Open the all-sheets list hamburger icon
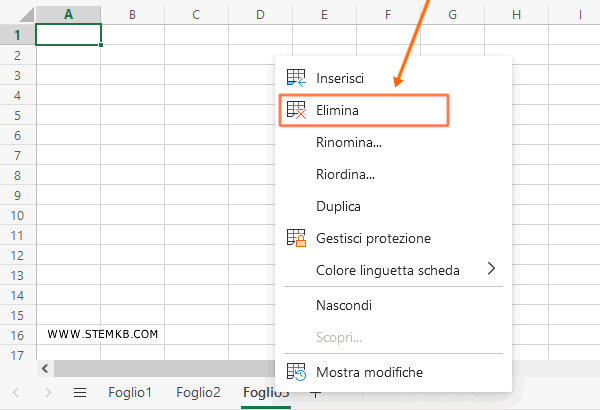 (x=80, y=392)
